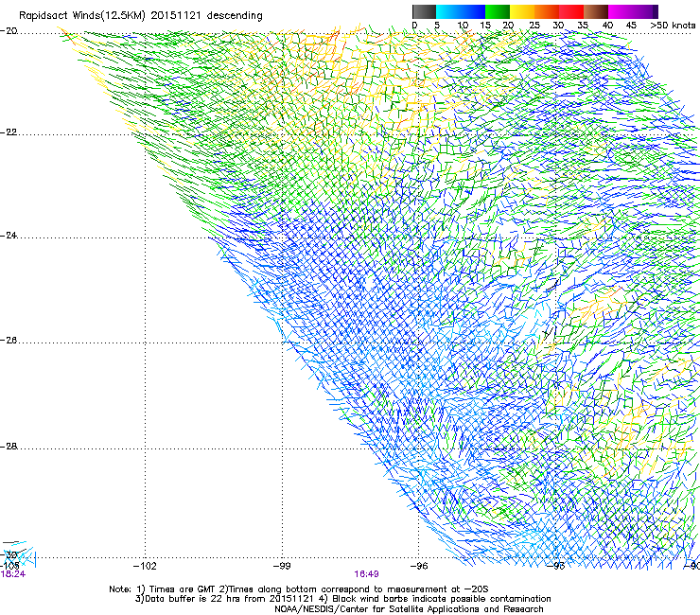Image resolution: width=700 pixels, height=615 pixels.
Task: Click the '25' label under the colorbar
Action: tap(534, 25)
